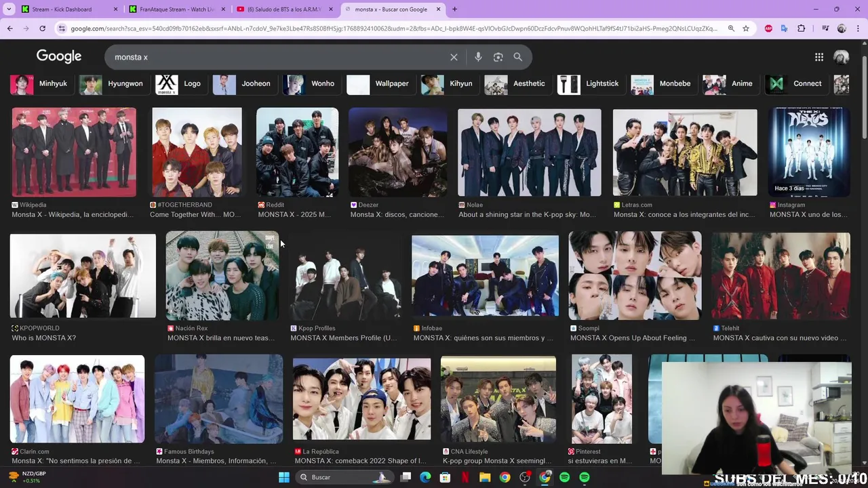Open the Chrome profile avatar
868x488 pixels.
coord(842,28)
